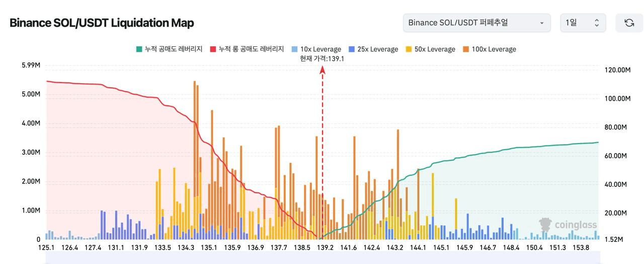Click the orange 100x Leverage swatch
The width and height of the screenshot is (644, 264).
click(465, 49)
